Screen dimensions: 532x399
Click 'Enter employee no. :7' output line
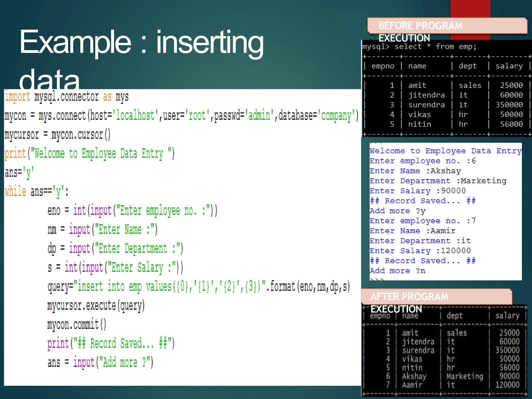(423, 221)
